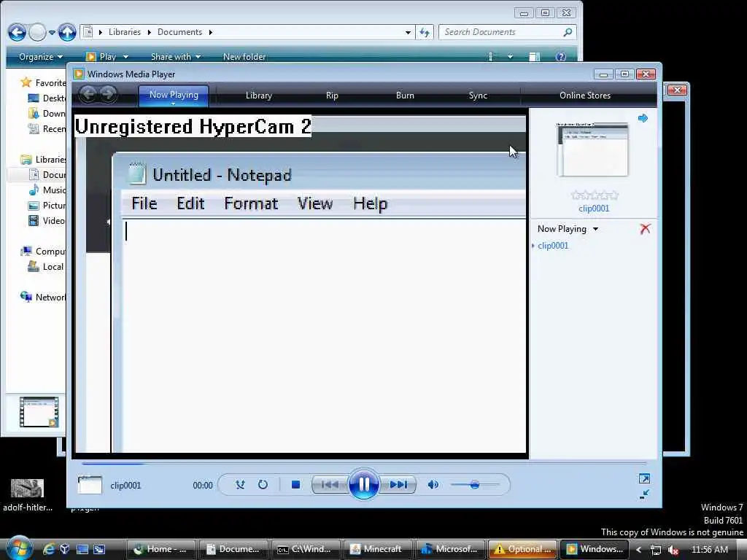The height and width of the screenshot is (560, 747).
Task: Toggle repeat mode in Media Player
Action: pos(263,485)
